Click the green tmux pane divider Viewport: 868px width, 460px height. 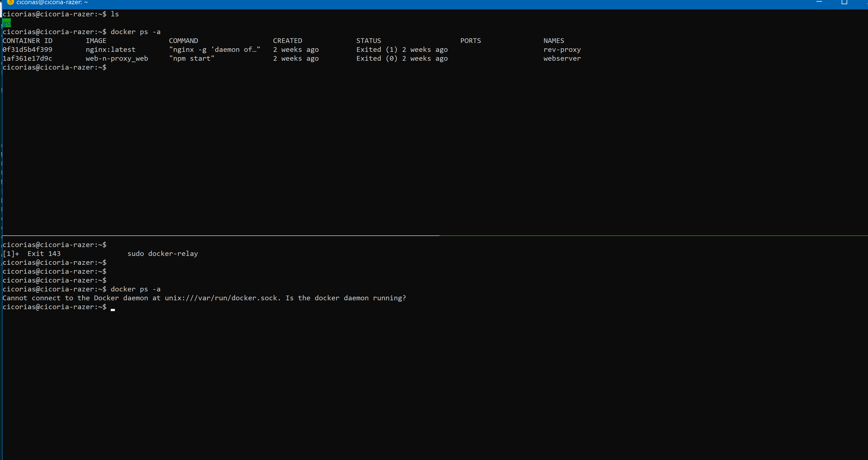coord(640,236)
